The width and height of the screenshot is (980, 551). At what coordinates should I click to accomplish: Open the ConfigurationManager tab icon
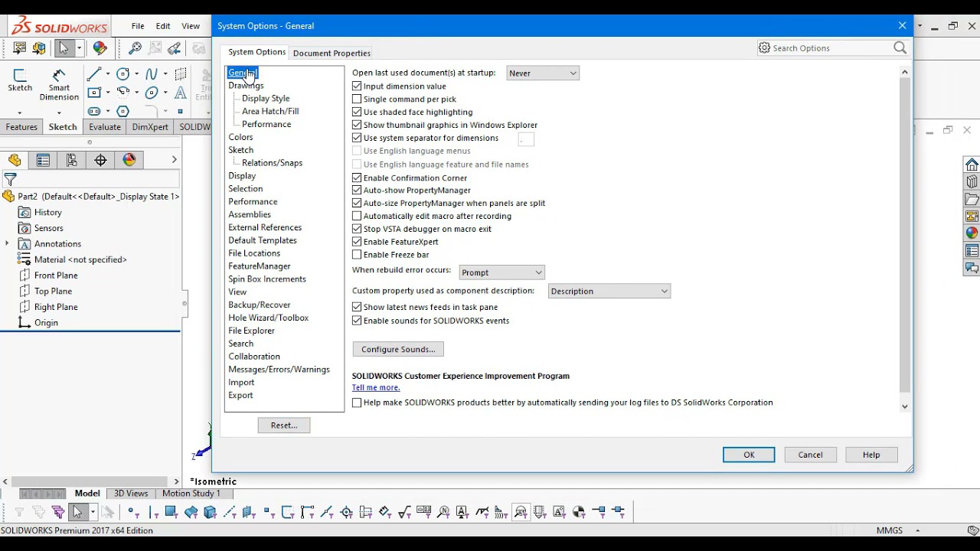tap(72, 160)
